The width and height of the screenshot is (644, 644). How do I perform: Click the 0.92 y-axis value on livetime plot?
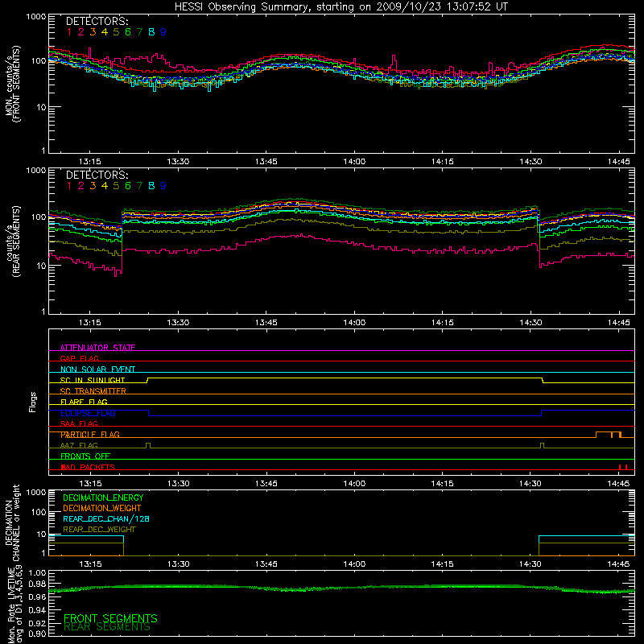tap(37, 624)
